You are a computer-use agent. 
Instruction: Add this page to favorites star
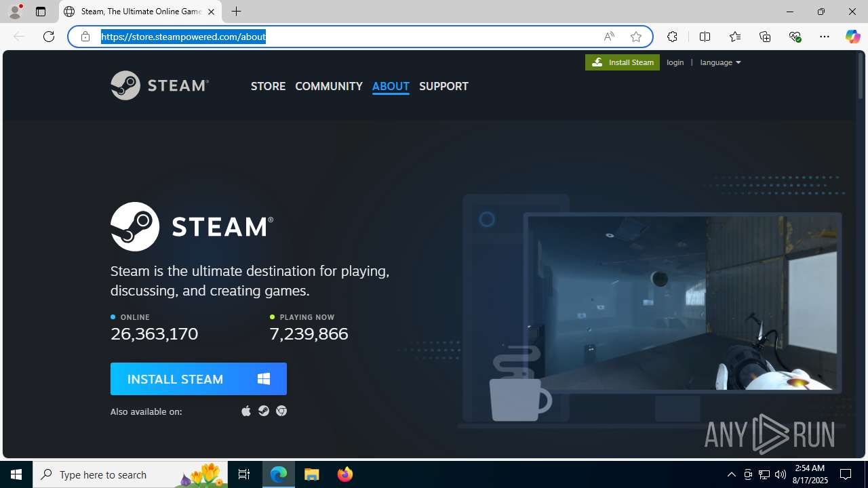point(636,37)
